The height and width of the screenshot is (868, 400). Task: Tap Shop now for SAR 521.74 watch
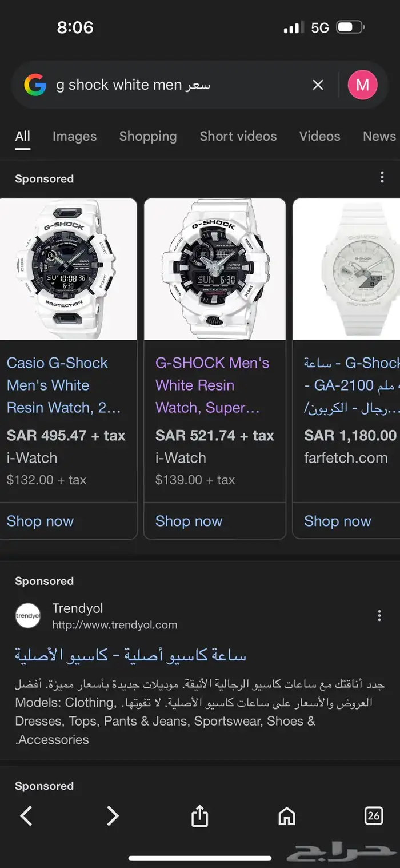[189, 521]
